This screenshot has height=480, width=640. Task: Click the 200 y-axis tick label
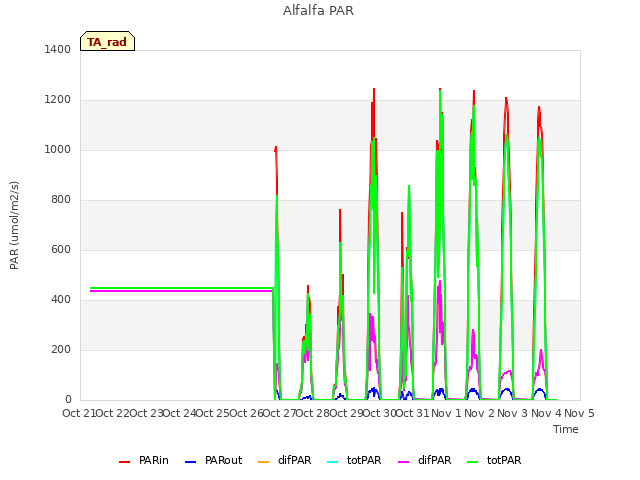click(x=61, y=349)
